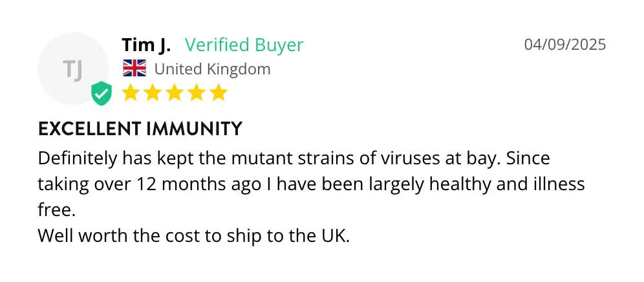
Task: Select the fifth rating star
Action: click(219, 92)
